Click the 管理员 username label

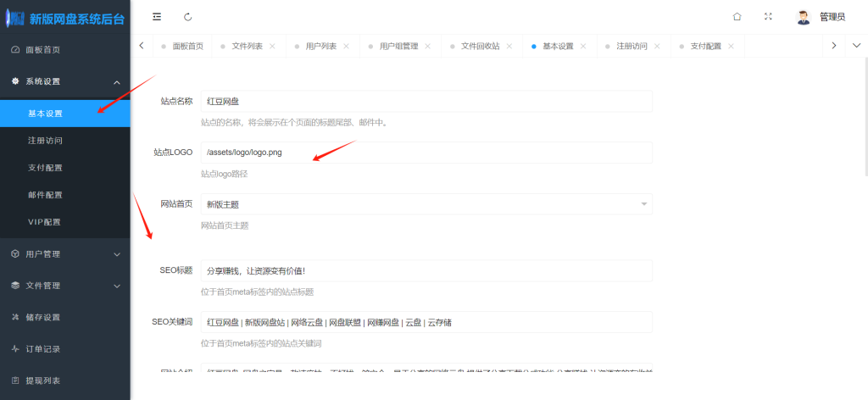click(832, 17)
